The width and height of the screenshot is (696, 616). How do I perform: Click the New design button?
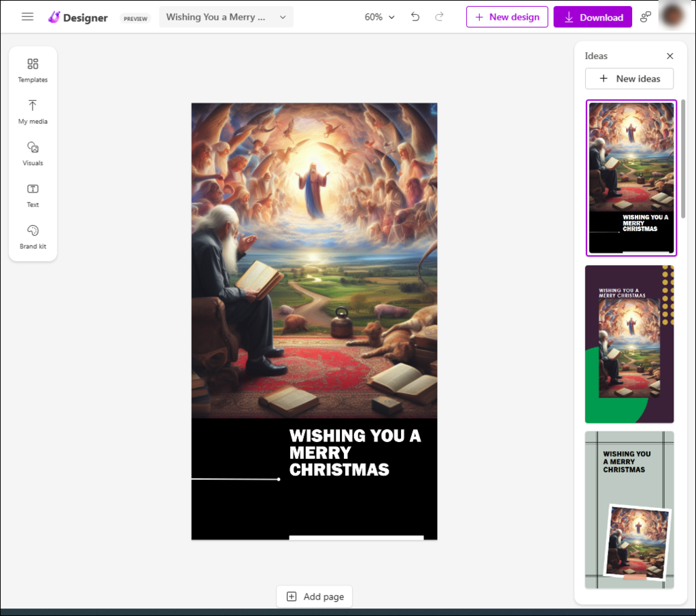pos(506,17)
